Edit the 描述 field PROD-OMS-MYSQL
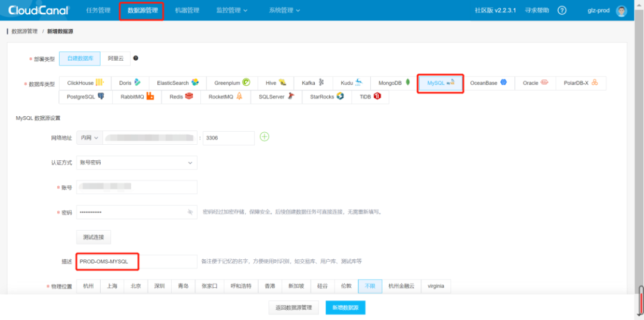Viewport: 644px width, 320px height. click(x=137, y=262)
